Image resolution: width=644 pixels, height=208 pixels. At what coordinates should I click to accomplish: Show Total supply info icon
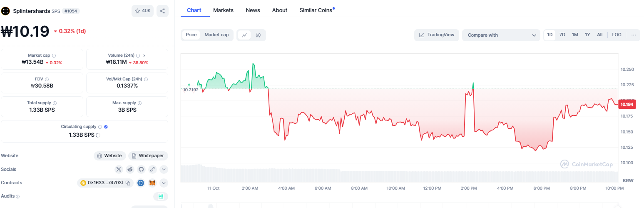55,103
